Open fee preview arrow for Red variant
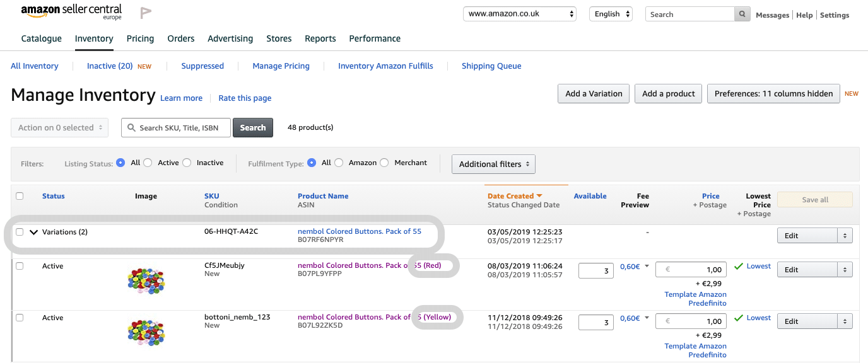The width and height of the screenshot is (868, 363). (x=646, y=267)
